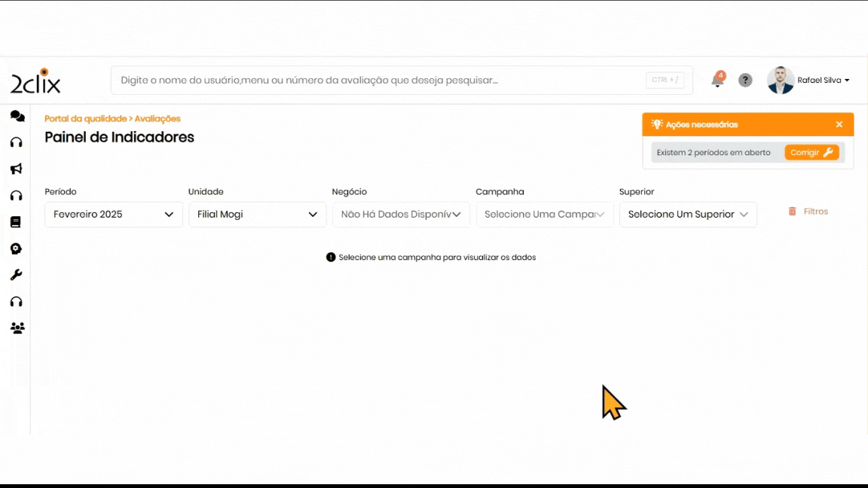Click the people group sidebar icon
This screenshot has height=488, width=868.
pos(17,328)
